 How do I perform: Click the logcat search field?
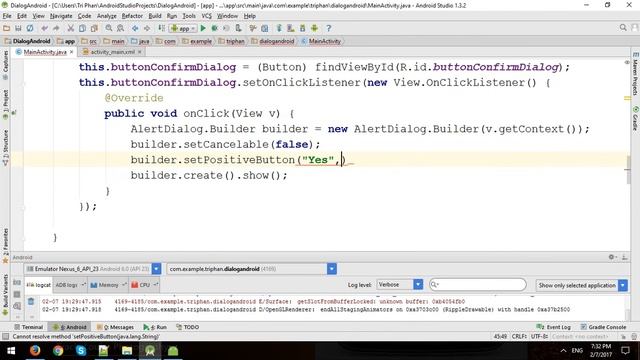click(478, 284)
